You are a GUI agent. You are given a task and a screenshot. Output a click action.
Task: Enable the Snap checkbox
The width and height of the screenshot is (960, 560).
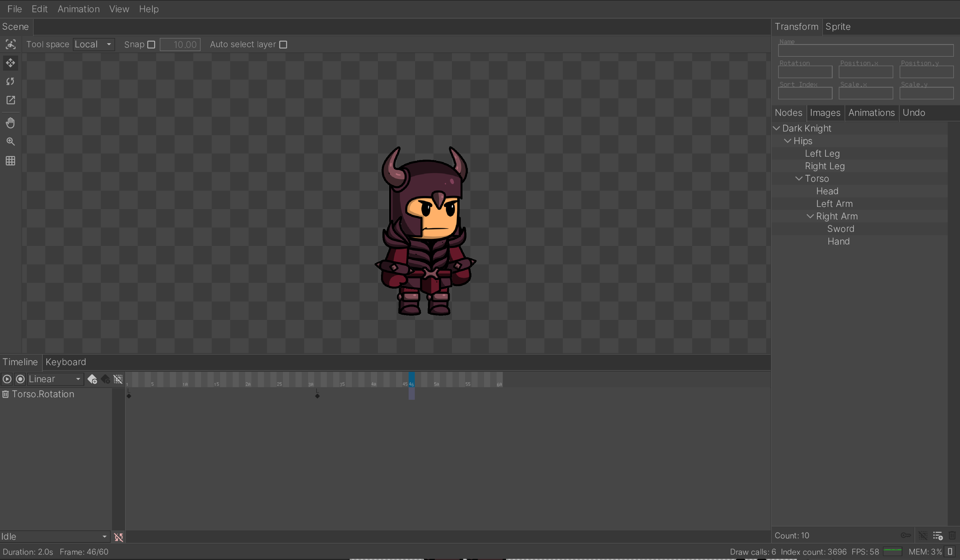(151, 45)
